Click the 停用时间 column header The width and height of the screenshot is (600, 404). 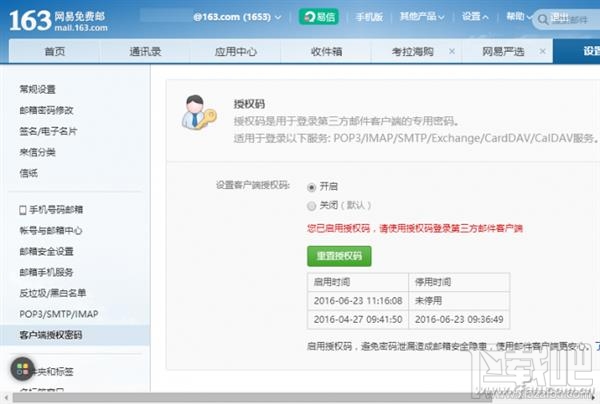(459, 282)
